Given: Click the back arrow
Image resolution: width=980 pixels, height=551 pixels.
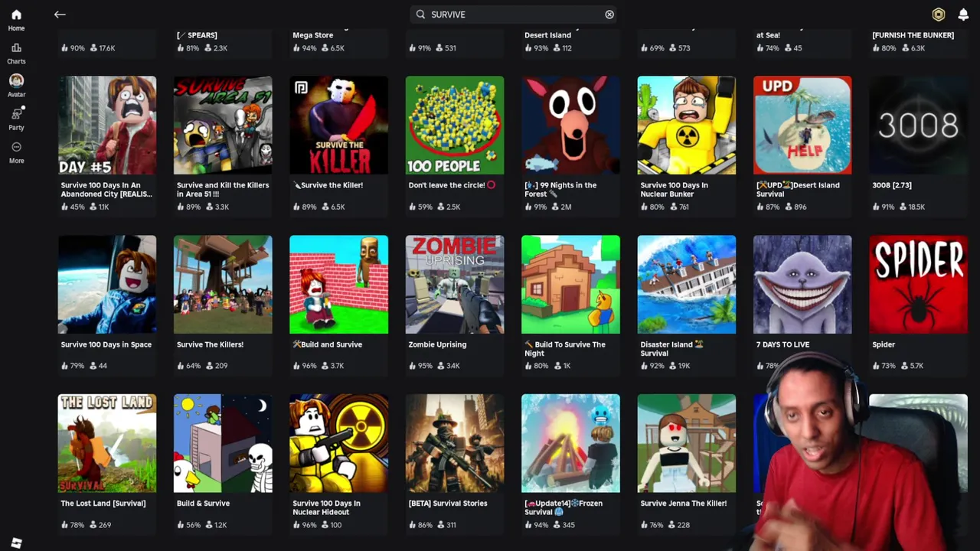Looking at the screenshot, I should point(60,14).
